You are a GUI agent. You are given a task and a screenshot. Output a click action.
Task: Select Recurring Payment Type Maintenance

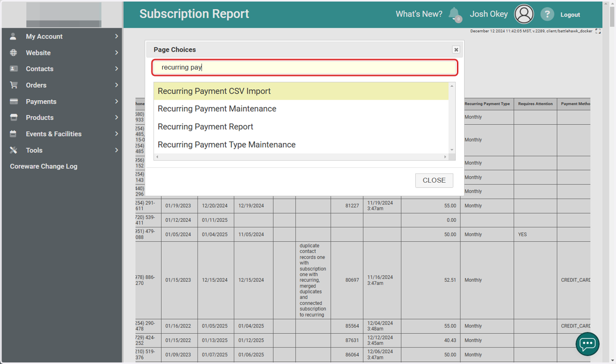[x=301, y=145]
